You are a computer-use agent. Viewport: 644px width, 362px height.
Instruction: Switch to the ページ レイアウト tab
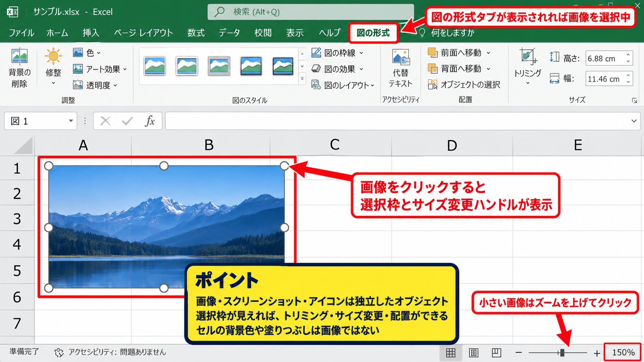143,33
